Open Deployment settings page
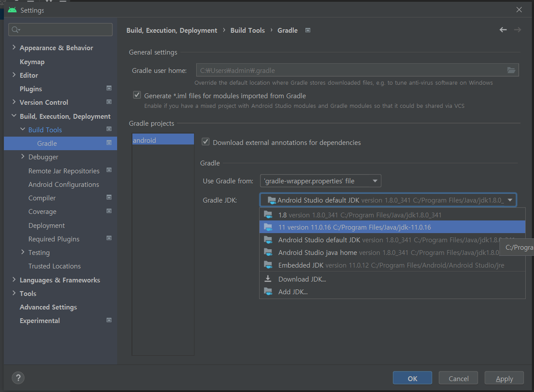Screen dimensions: 534x392 46,225
